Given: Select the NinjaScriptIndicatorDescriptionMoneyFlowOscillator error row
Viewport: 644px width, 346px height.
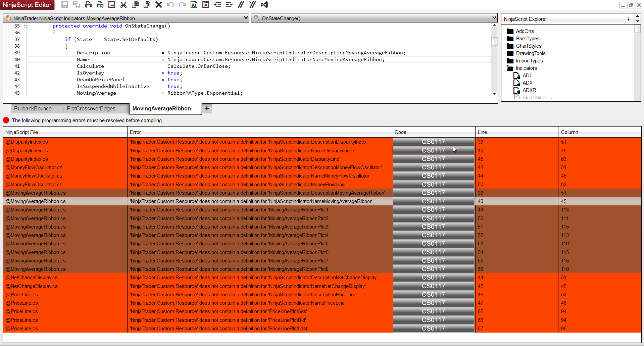Looking at the screenshot, I should point(322,167).
